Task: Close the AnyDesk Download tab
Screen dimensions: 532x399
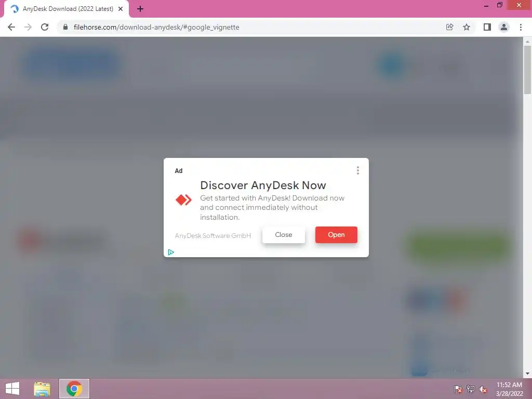Action: tap(121, 9)
